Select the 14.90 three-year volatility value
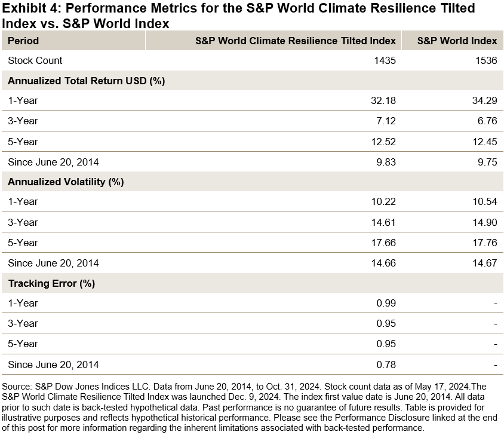This screenshot has width=504, height=435. coord(485,222)
